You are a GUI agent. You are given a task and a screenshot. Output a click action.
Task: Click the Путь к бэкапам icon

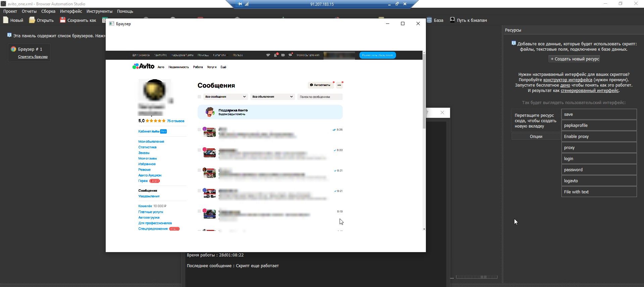452,20
